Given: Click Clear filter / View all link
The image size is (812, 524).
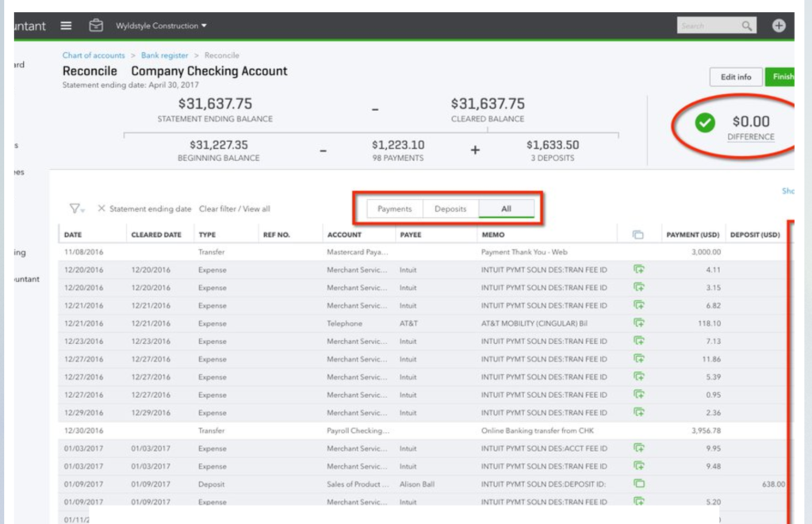Looking at the screenshot, I should point(234,209).
